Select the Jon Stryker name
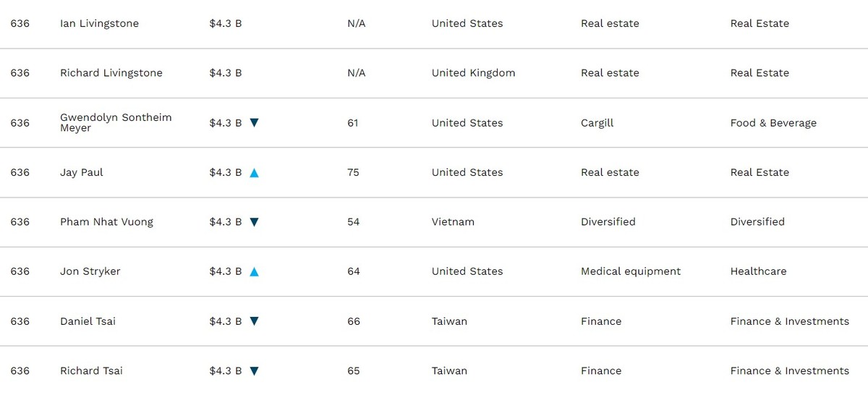This screenshot has width=868, height=395. 90,272
